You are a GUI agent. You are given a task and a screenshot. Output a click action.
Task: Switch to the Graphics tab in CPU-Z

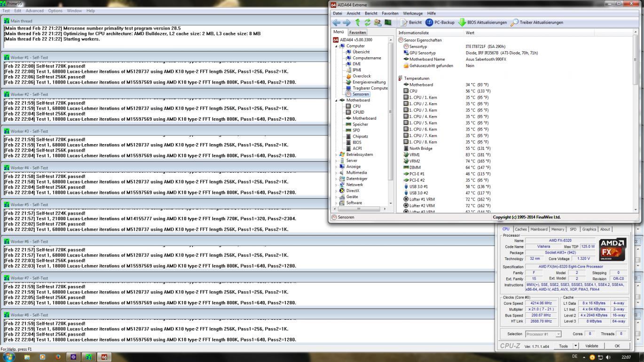pyautogui.click(x=589, y=229)
